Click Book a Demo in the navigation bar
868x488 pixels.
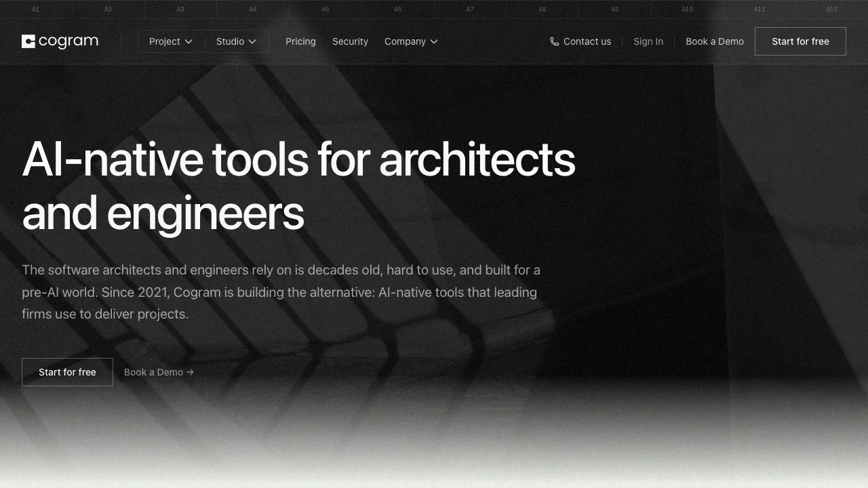point(715,41)
